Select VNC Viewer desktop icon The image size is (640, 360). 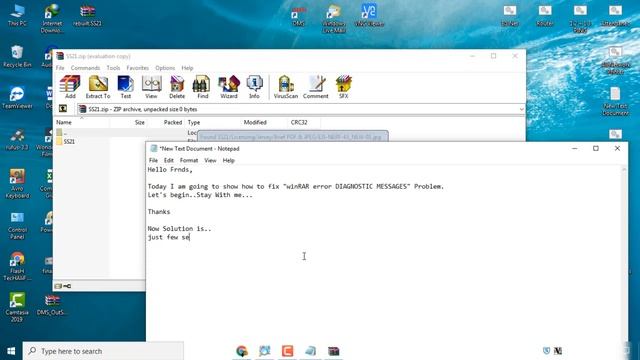coord(369,15)
